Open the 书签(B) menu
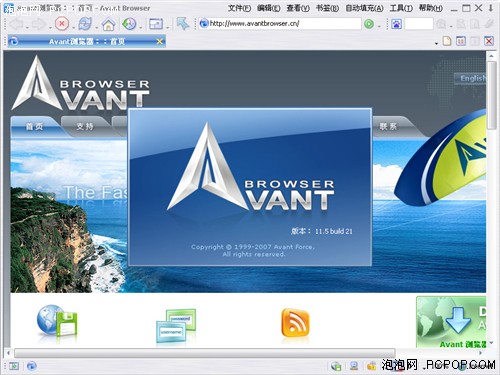 [x=327, y=8]
